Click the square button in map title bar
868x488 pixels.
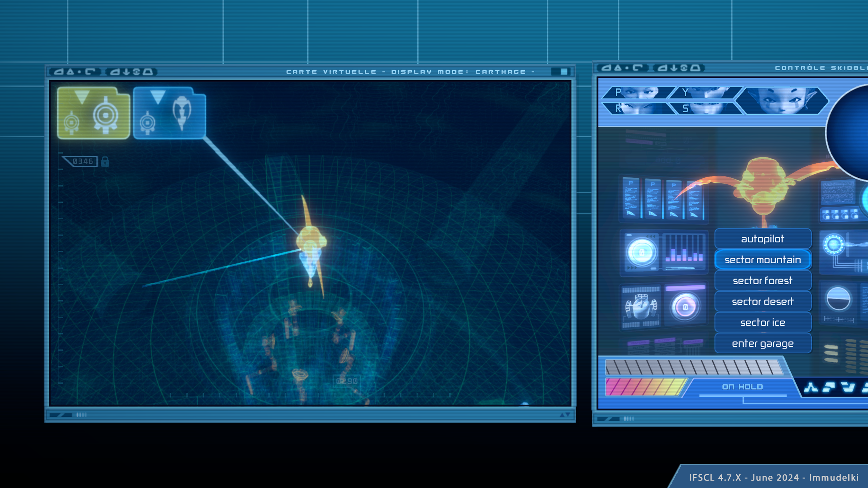tap(564, 72)
